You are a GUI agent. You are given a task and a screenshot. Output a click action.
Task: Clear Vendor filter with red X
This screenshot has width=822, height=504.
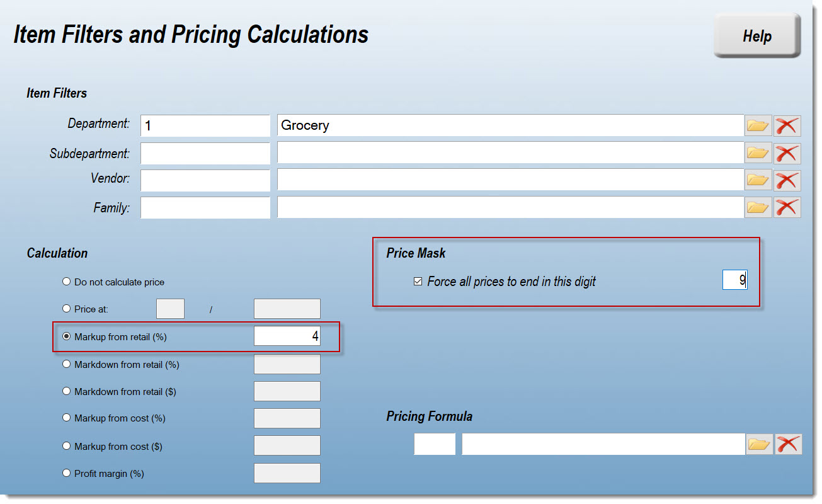(787, 180)
